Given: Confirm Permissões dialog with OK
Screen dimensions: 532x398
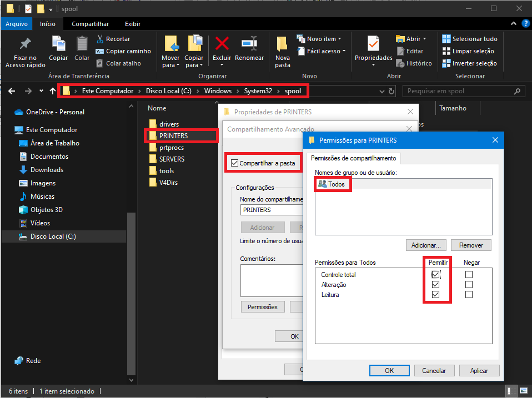Looking at the screenshot, I should coord(389,371).
